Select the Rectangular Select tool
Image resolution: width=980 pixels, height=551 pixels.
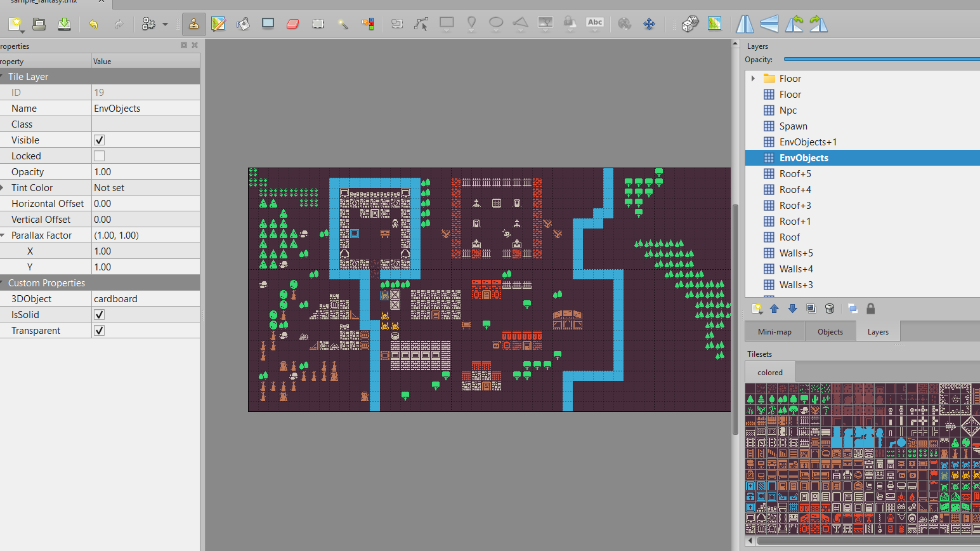pyautogui.click(x=318, y=24)
